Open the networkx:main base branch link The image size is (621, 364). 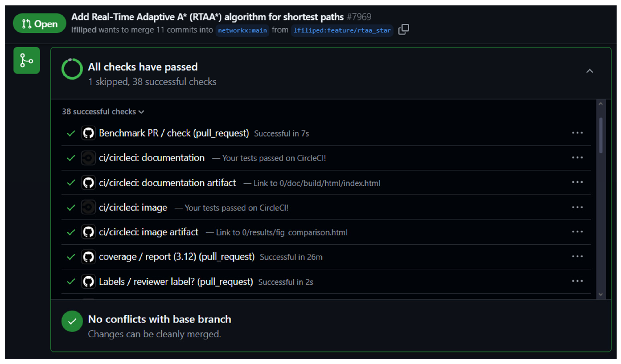(x=242, y=30)
